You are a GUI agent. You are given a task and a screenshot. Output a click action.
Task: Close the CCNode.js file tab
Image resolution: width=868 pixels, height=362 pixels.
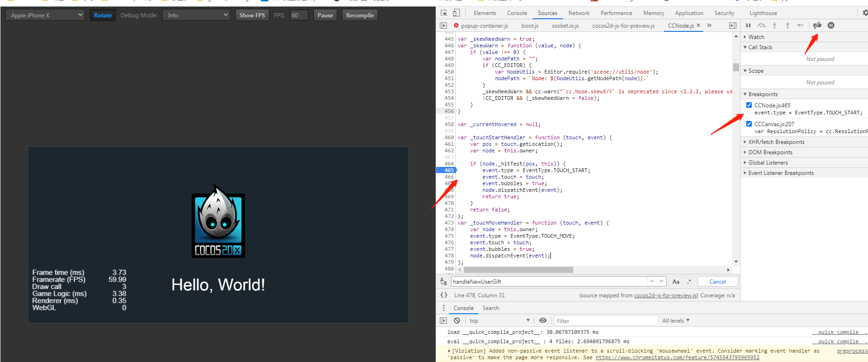(x=698, y=25)
